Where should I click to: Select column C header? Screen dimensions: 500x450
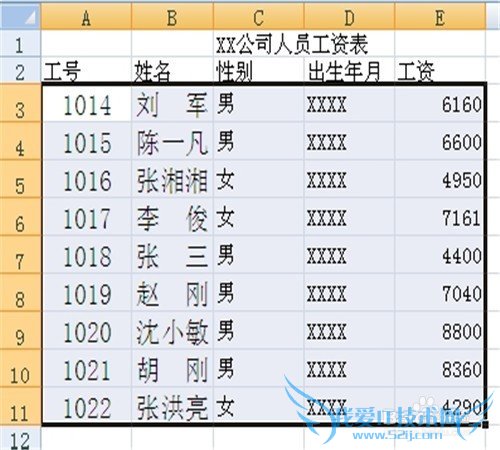point(259,16)
